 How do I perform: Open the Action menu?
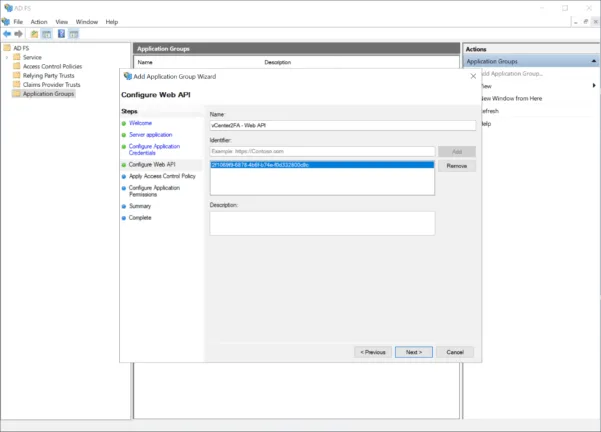coord(39,22)
